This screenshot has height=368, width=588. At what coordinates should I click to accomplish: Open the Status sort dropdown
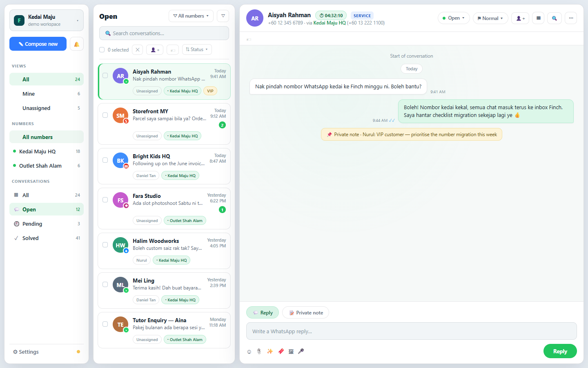point(197,49)
